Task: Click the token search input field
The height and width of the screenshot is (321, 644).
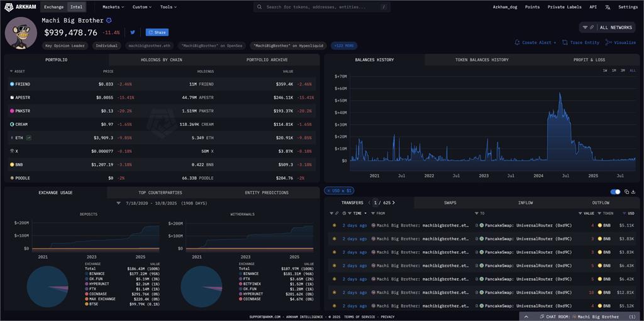Action: (x=321, y=7)
